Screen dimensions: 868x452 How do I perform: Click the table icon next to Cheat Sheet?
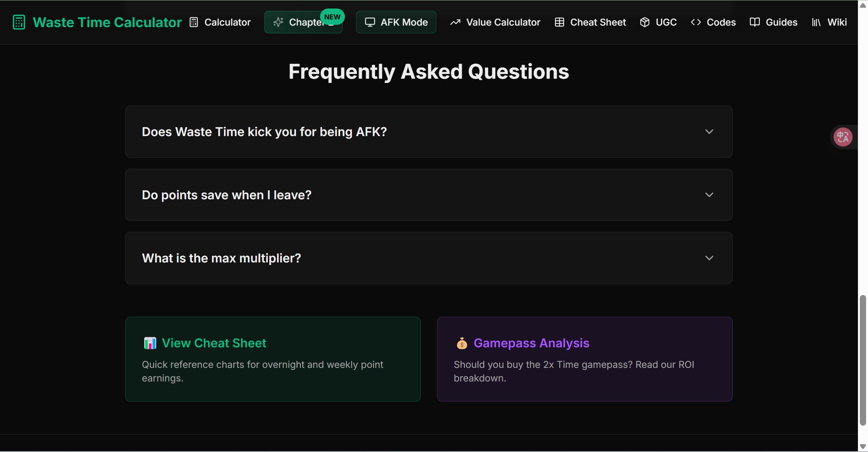pyautogui.click(x=559, y=22)
